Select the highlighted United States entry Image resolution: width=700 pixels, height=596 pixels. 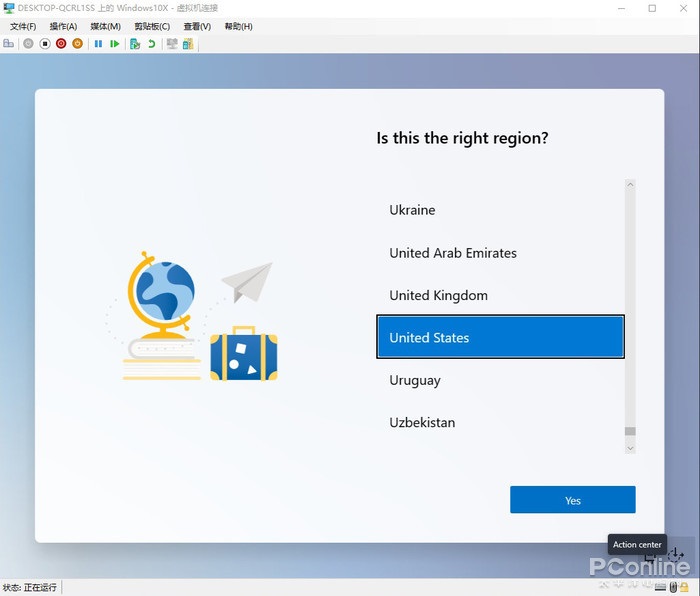pyautogui.click(x=500, y=337)
